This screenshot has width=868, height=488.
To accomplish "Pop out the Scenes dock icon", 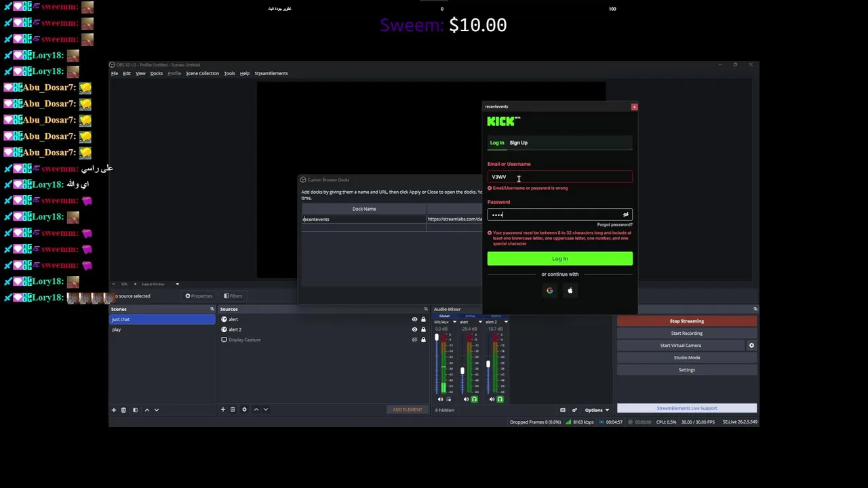I will [x=212, y=309].
